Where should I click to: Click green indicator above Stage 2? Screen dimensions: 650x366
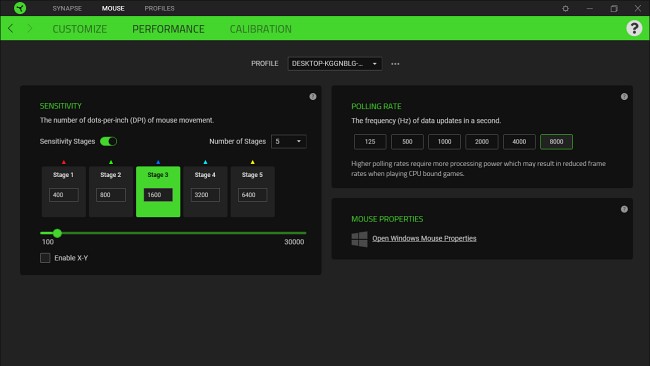tap(111, 162)
